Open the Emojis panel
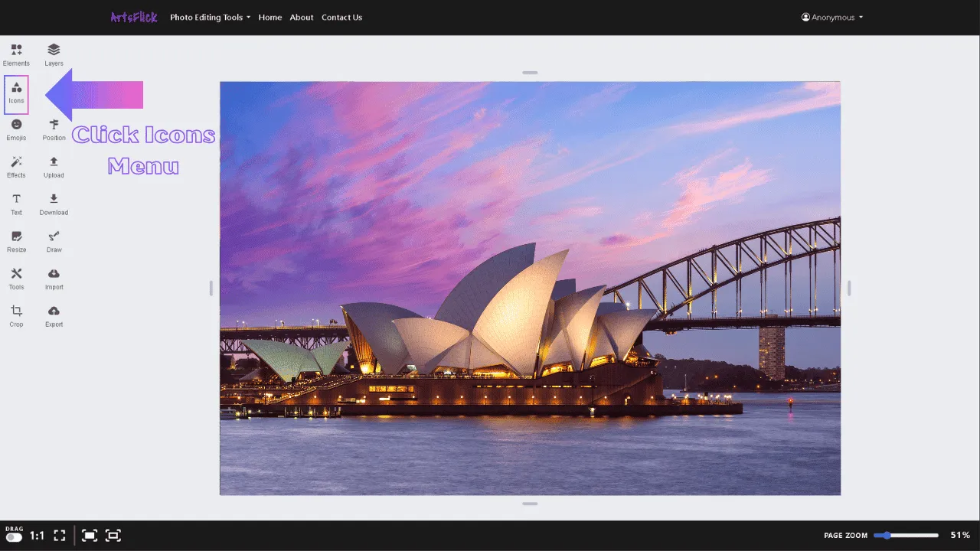 click(16, 129)
